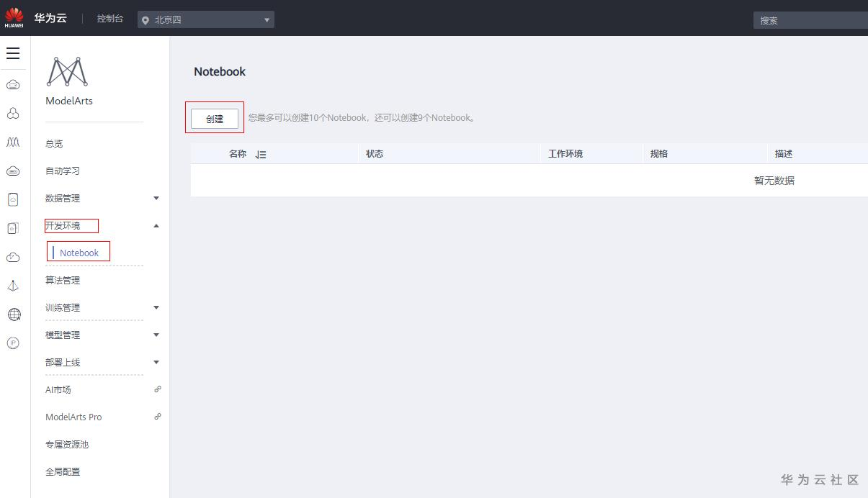Open the 全局配置 menu item
868x498 pixels.
(63, 471)
